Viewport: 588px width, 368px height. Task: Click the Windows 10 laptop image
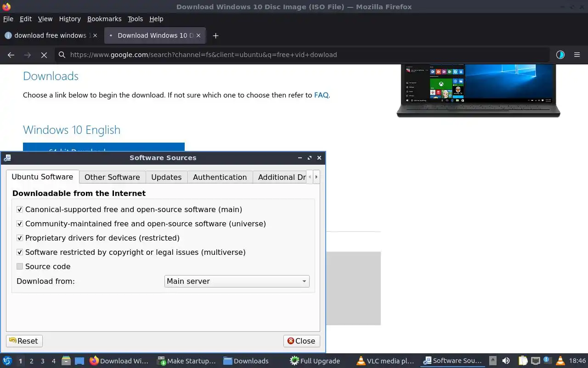[x=478, y=91]
